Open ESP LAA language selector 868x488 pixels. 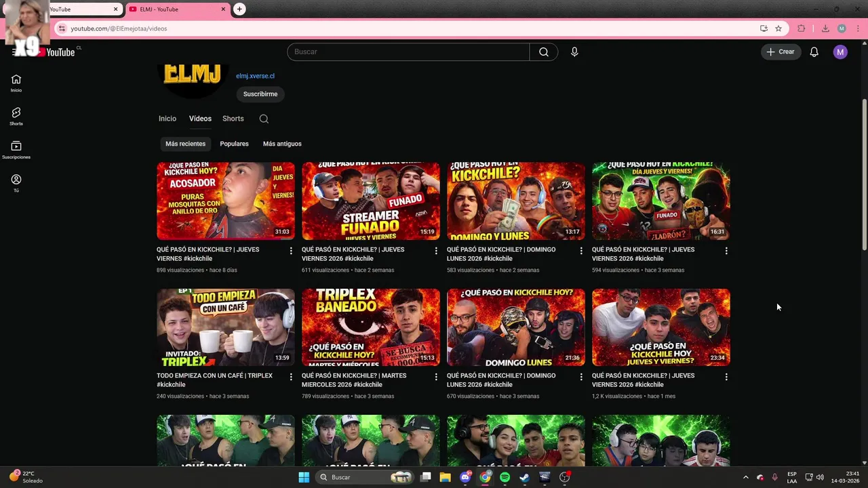click(792, 477)
